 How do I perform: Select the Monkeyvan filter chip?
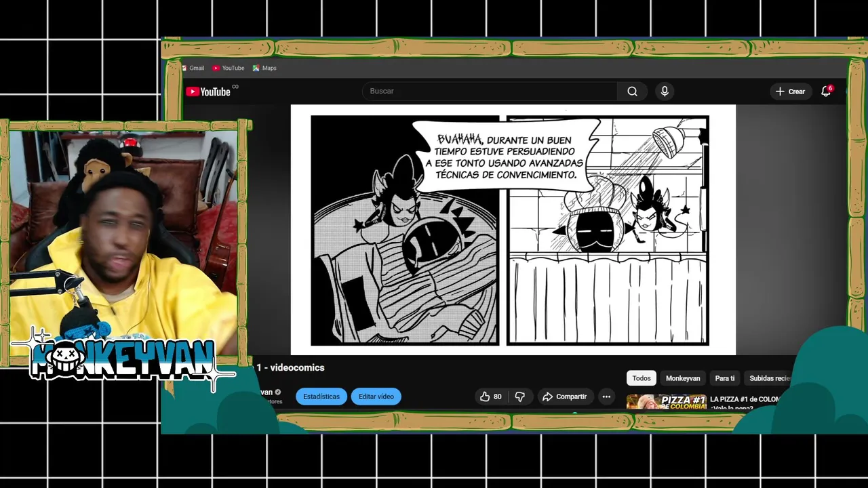click(683, 378)
